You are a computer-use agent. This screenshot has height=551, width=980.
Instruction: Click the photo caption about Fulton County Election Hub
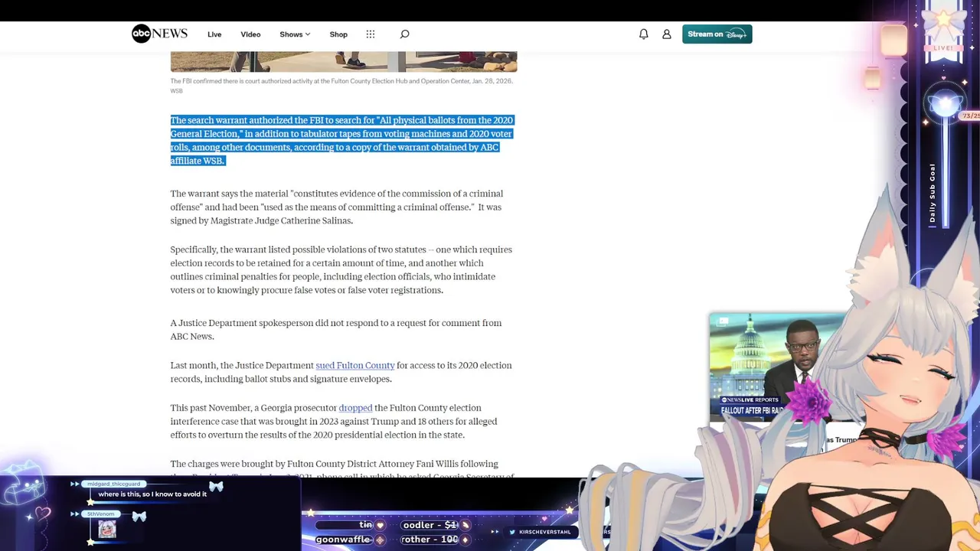tap(341, 85)
